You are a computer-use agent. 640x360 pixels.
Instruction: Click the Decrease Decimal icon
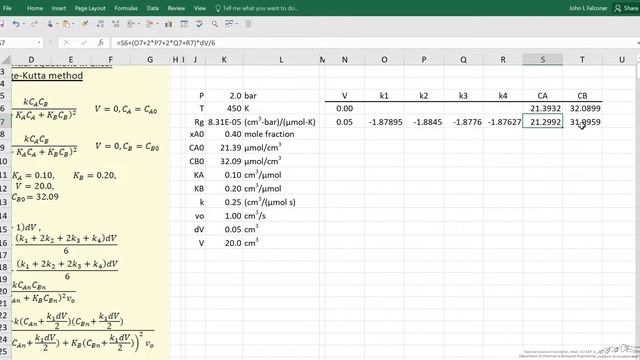(116, 24)
